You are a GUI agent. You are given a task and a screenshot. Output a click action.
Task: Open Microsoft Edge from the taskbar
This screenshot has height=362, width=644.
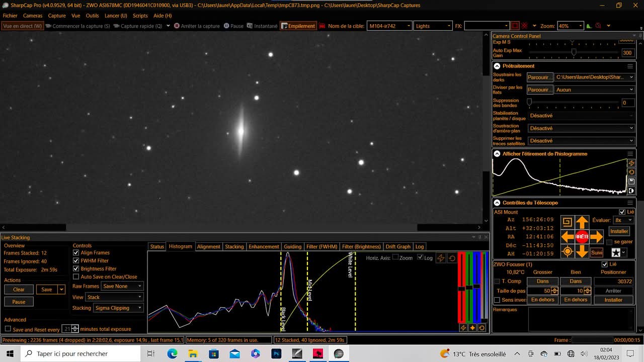[x=172, y=354]
